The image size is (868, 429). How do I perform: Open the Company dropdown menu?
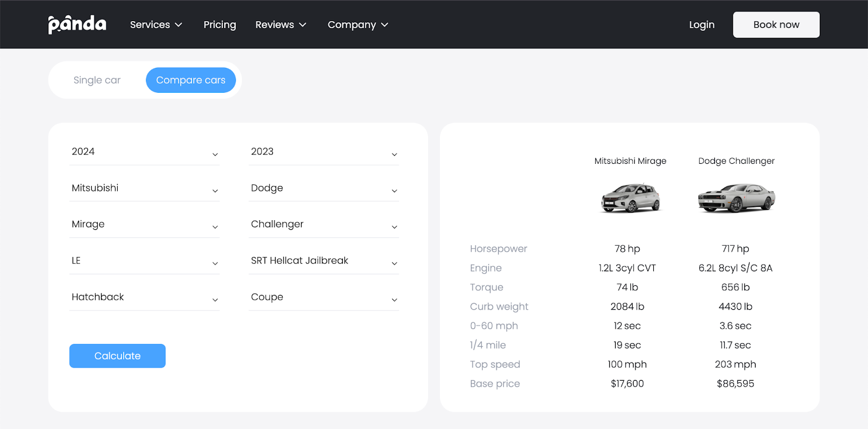(x=358, y=25)
